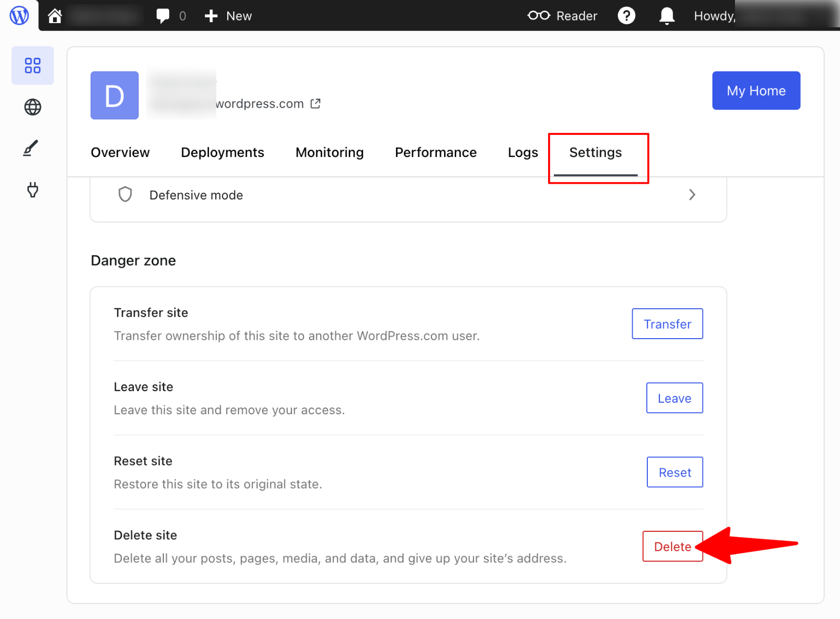The height and width of the screenshot is (619, 840).
Task: Click the help question mark icon
Action: coord(626,15)
